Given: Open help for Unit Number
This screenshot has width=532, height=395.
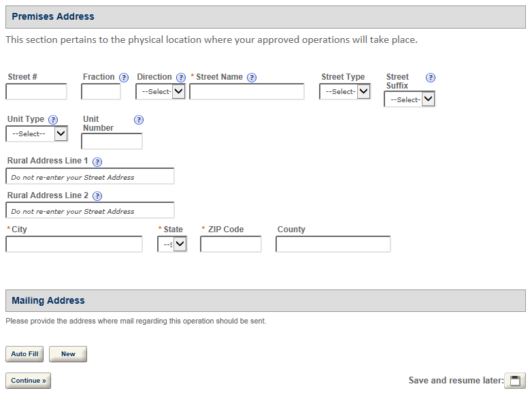Looking at the screenshot, I should [139, 120].
